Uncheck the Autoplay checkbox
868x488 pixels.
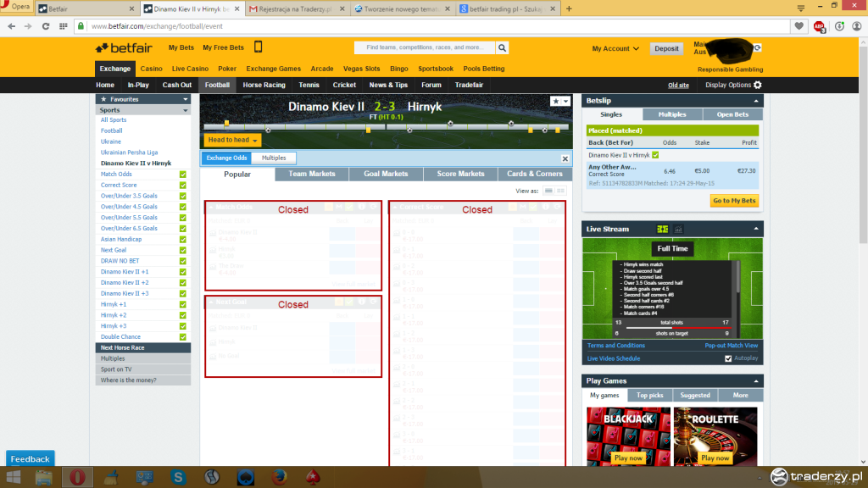coord(728,358)
